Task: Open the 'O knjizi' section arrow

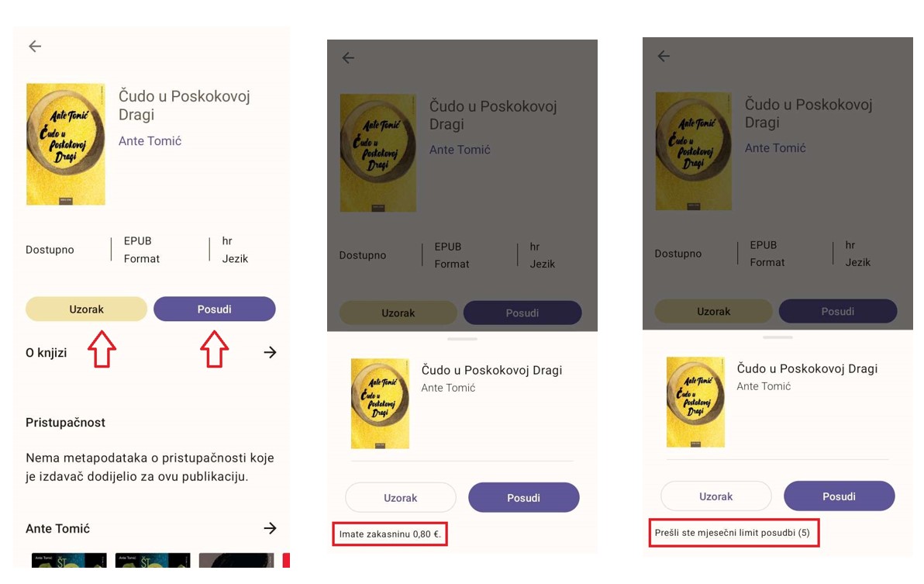Action: pos(270,353)
